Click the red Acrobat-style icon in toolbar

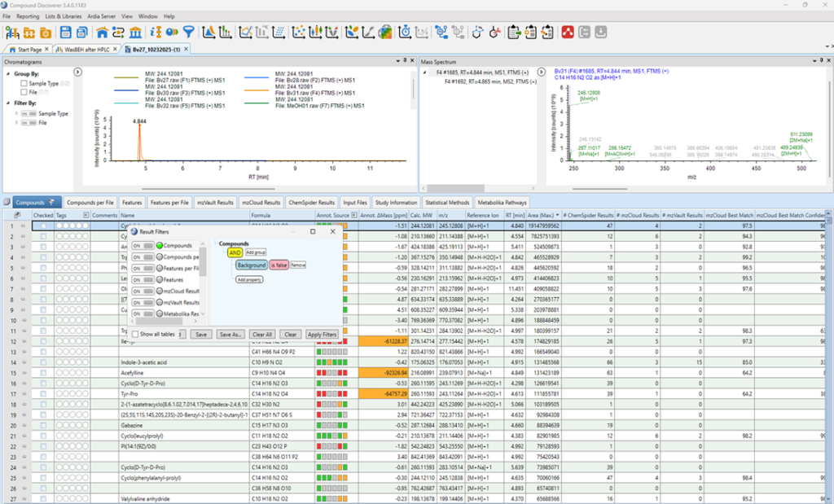[x=567, y=33]
